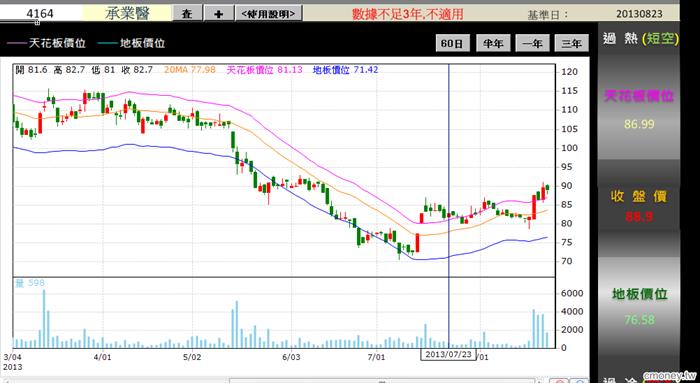Click the 3/04 date axis label
The image size is (700, 383).
12,357
